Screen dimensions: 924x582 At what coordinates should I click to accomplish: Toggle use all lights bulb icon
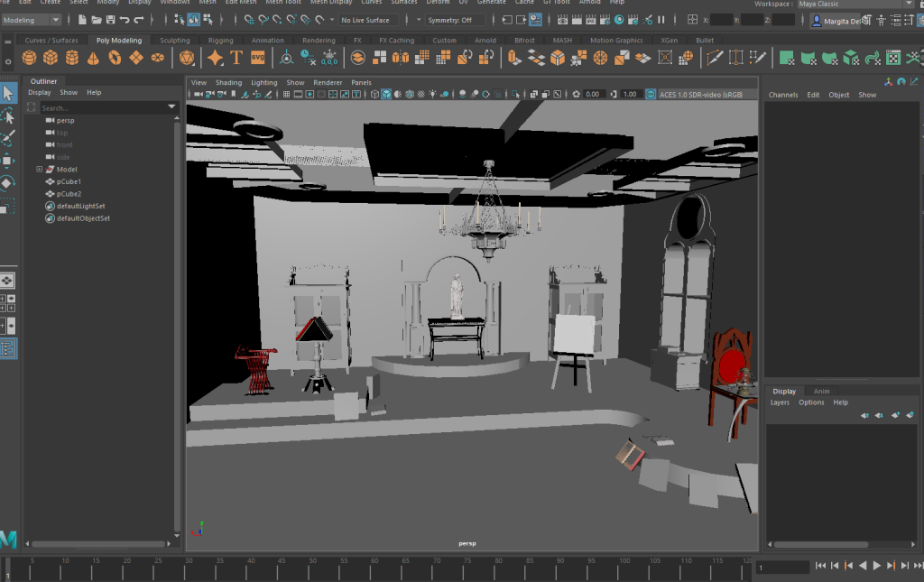[433, 94]
